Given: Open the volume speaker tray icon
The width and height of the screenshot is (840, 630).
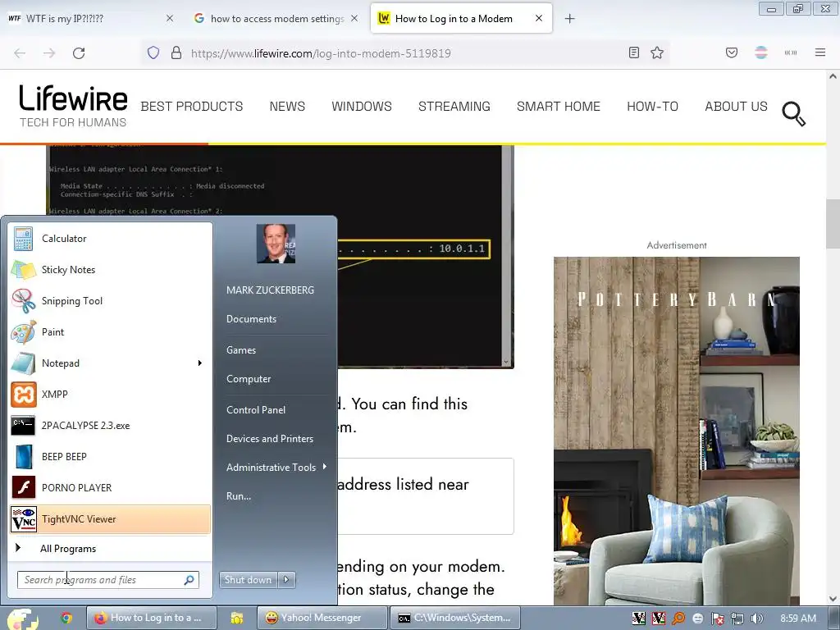Looking at the screenshot, I should pyautogui.click(x=756, y=619).
